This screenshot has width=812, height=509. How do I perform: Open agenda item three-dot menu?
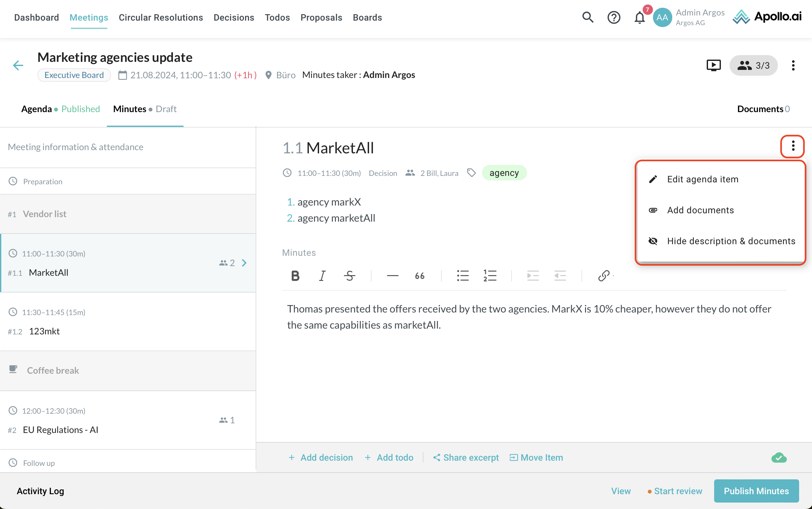coord(793,146)
